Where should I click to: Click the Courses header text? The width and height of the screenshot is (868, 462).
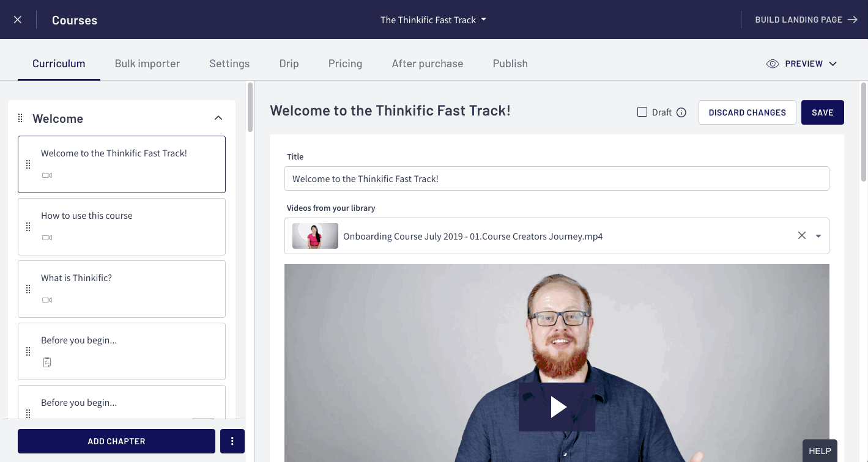click(75, 20)
